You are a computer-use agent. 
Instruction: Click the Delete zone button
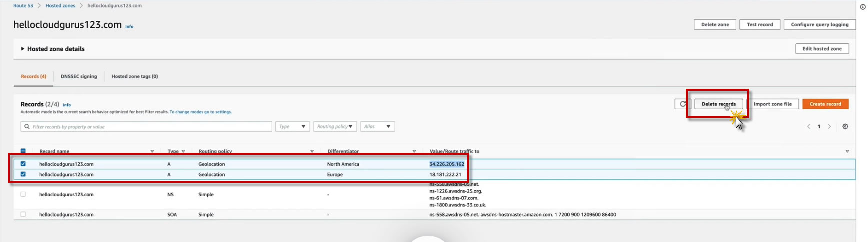[x=715, y=25]
